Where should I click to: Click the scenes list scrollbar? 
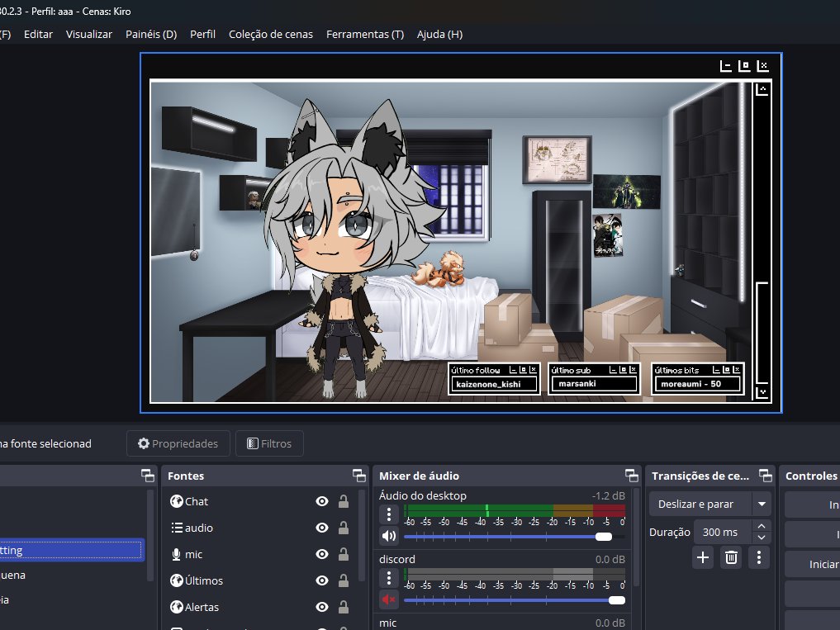pos(150,535)
